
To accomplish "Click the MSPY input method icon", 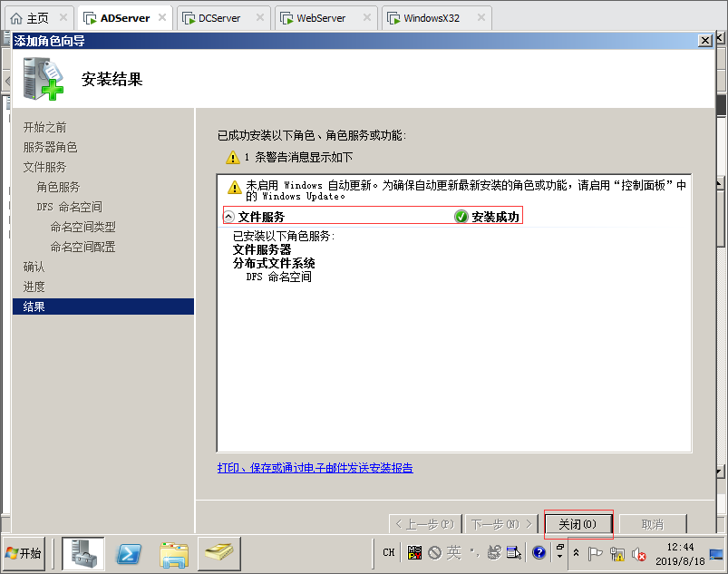I will point(414,552).
